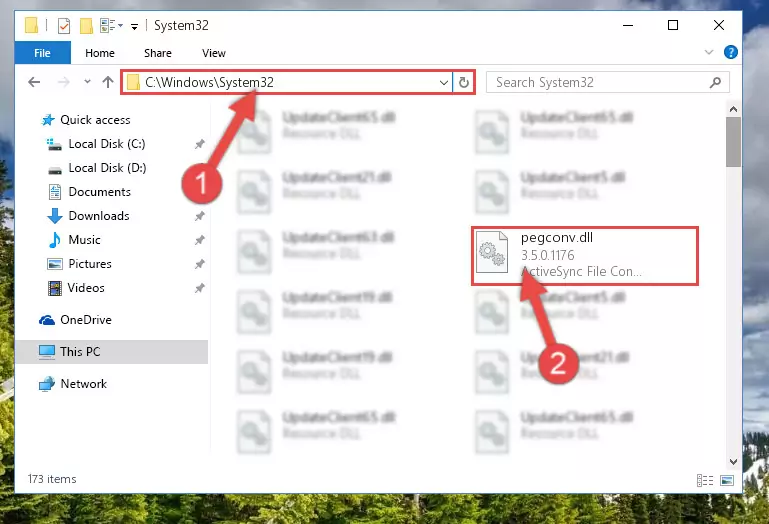Click the scroll down arrow of file list

click(x=733, y=462)
